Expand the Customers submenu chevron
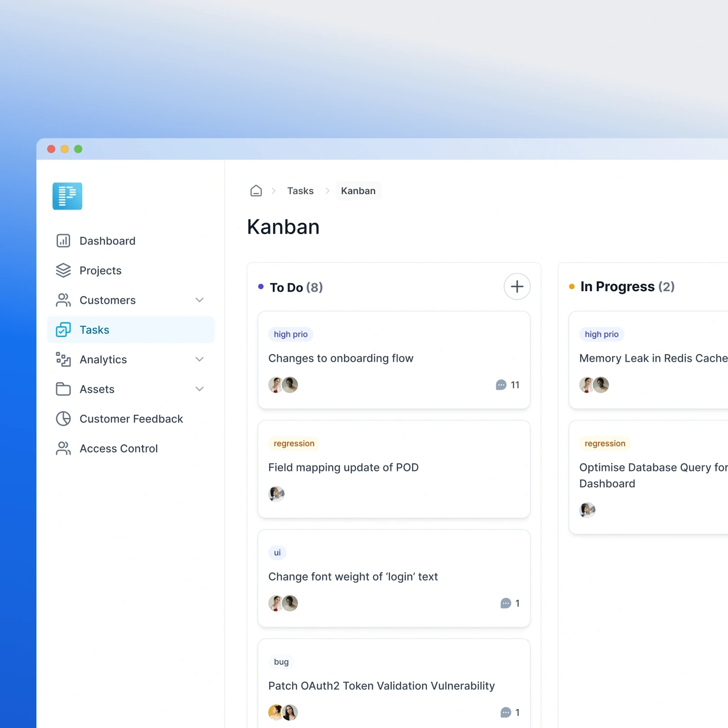The width and height of the screenshot is (728, 728). coord(200,300)
